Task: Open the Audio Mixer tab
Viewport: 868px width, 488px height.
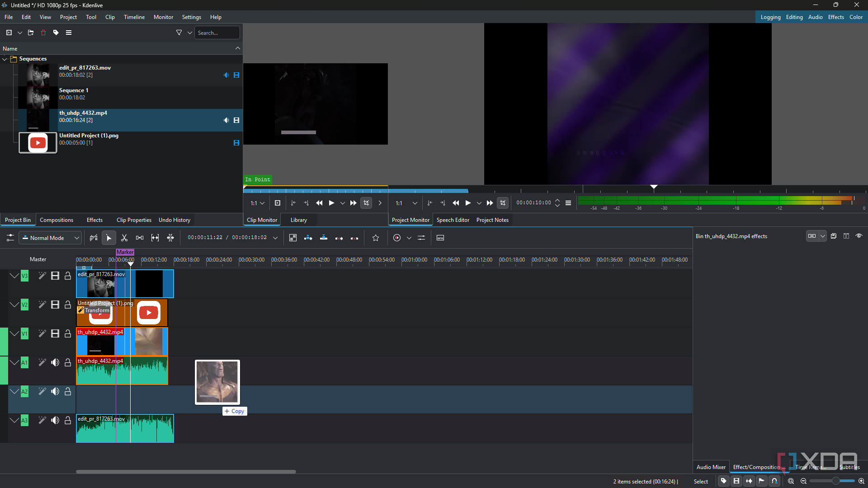Action: [x=711, y=467]
